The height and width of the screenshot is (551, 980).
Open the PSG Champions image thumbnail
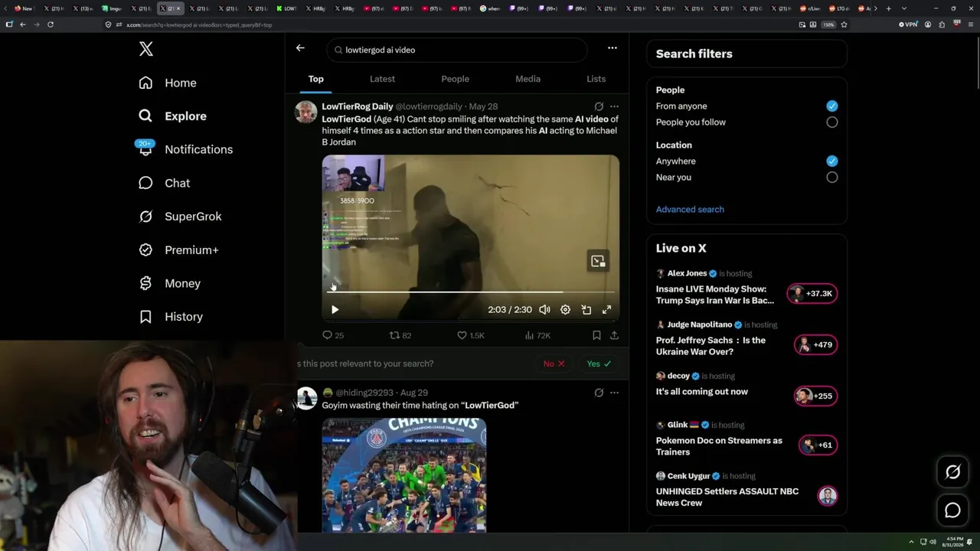pyautogui.click(x=404, y=475)
